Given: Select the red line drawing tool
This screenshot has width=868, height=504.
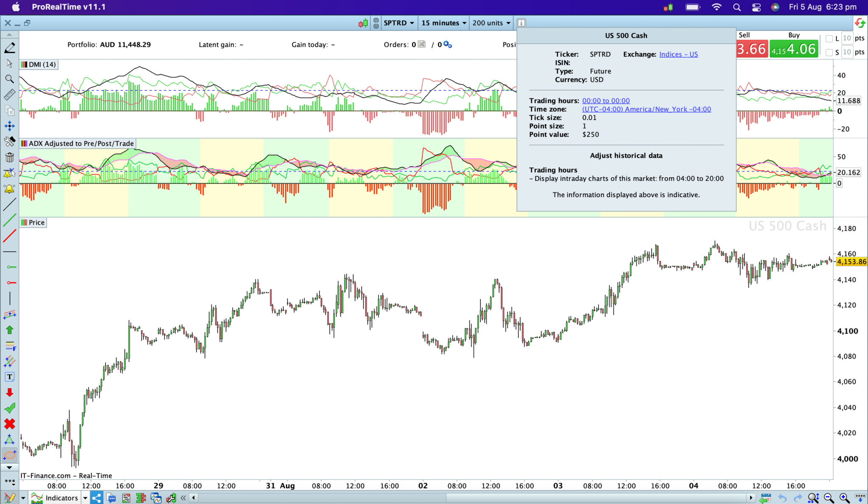Looking at the screenshot, I should pyautogui.click(x=9, y=236).
